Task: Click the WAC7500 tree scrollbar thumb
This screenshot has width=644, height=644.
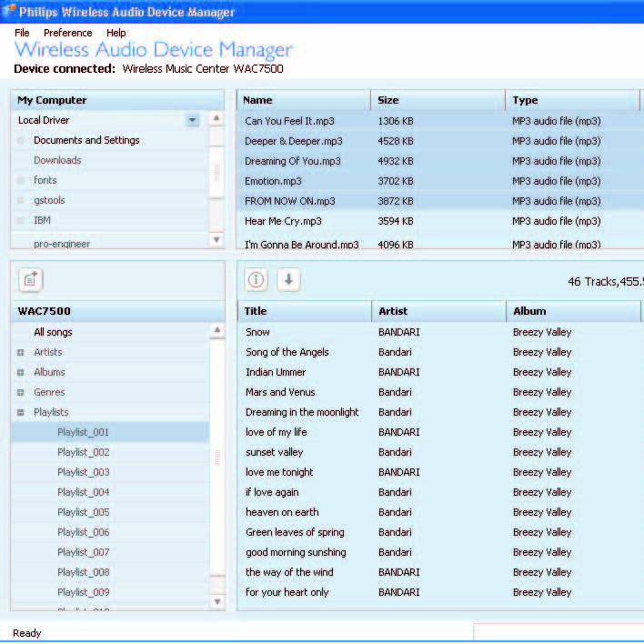Action: point(216,458)
